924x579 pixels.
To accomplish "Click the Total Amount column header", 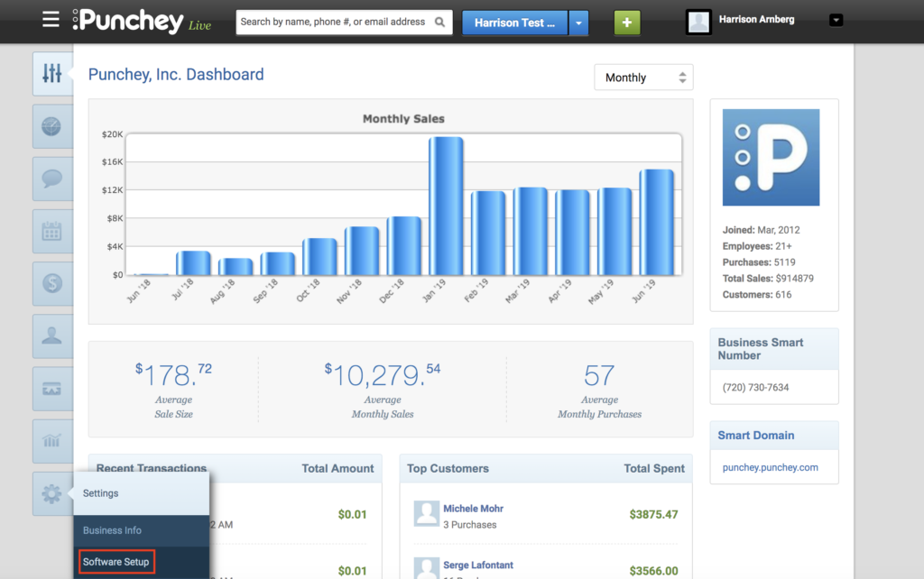I will pyautogui.click(x=337, y=468).
